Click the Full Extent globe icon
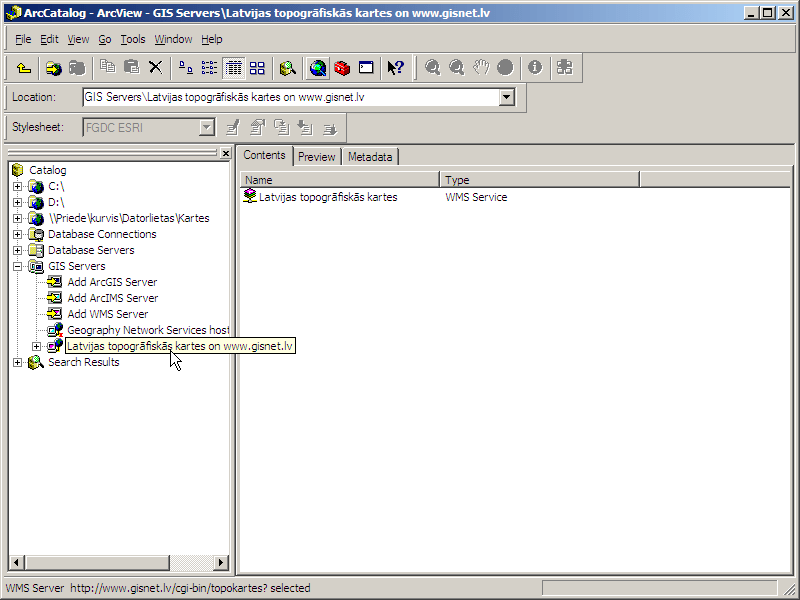Viewport: 800px width, 600px height. pos(505,68)
